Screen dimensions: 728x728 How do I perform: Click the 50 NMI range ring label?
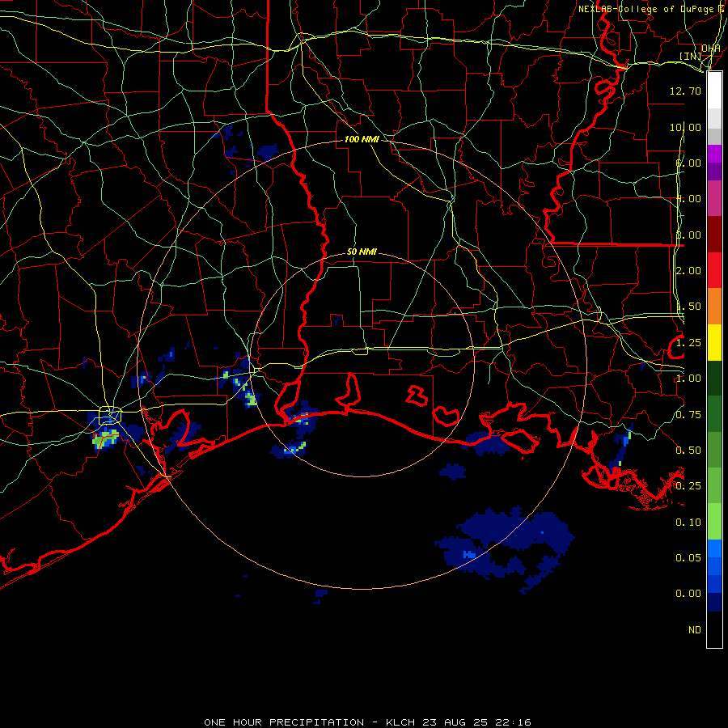pos(362,252)
